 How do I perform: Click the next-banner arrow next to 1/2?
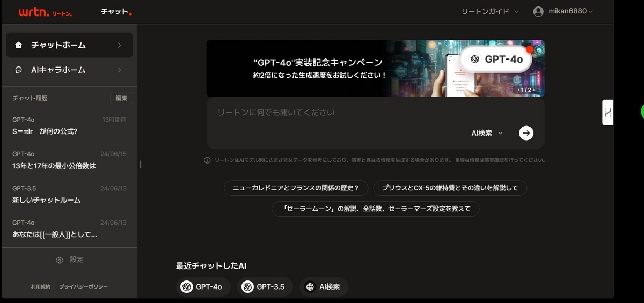[x=533, y=90]
